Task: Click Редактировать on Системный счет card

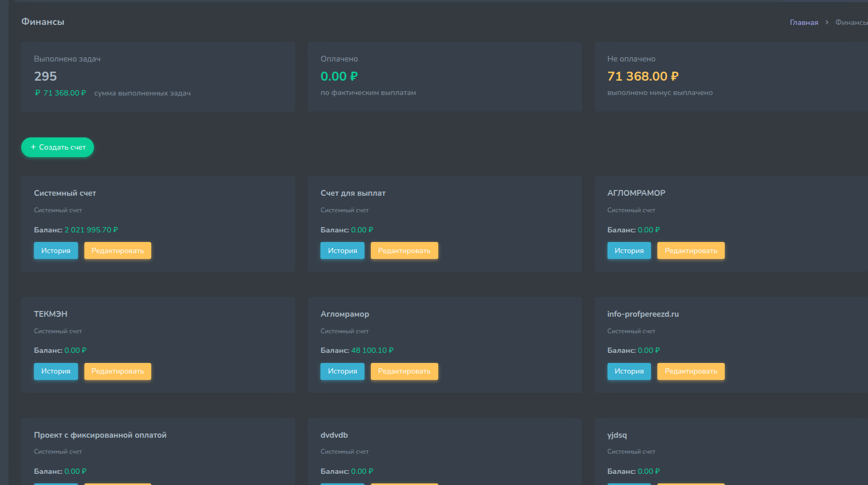Action: 118,250
